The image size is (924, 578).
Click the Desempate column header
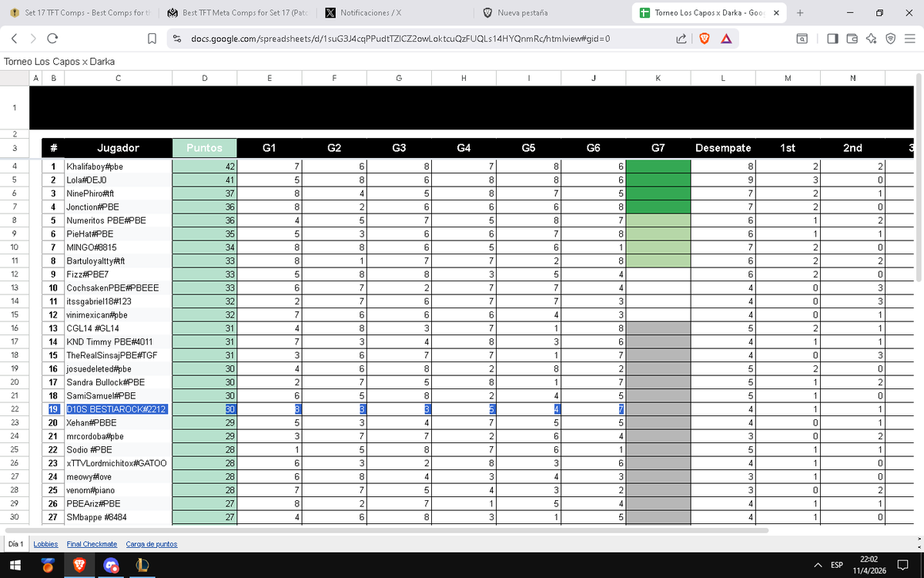point(723,148)
